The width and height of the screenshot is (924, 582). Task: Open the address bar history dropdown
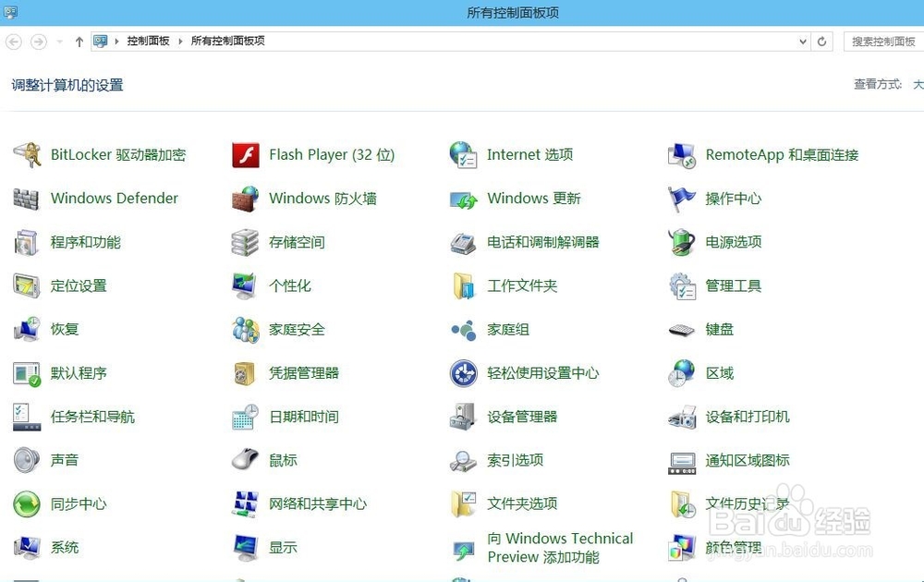(802, 42)
